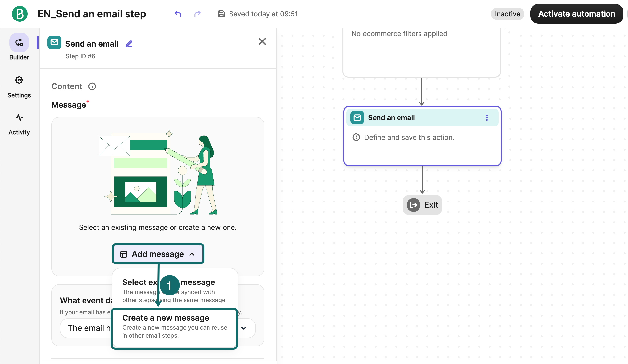Click the Exit node
This screenshot has width=628, height=364.
tap(422, 205)
